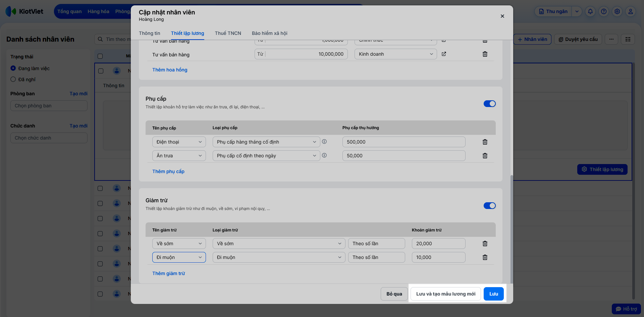This screenshot has width=644, height=317.
Task: Click the KiotViet logo
Action: click(24, 11)
